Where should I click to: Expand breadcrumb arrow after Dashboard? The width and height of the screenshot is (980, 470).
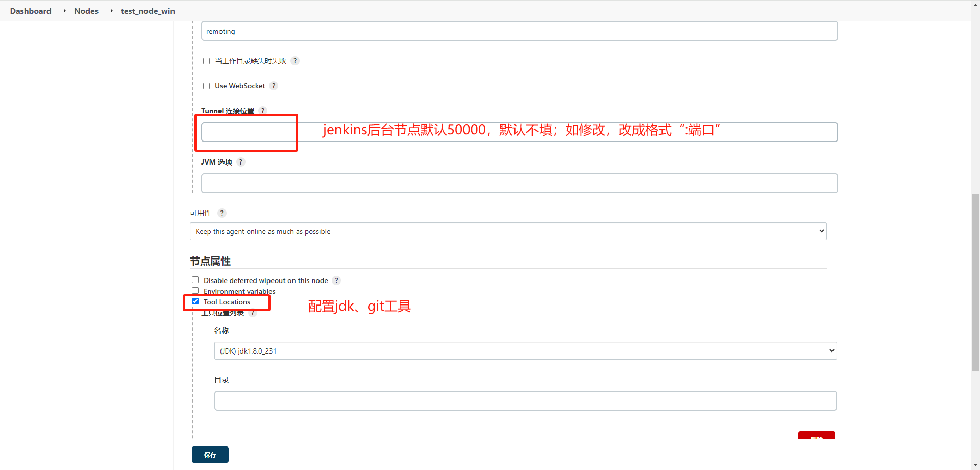(x=64, y=11)
